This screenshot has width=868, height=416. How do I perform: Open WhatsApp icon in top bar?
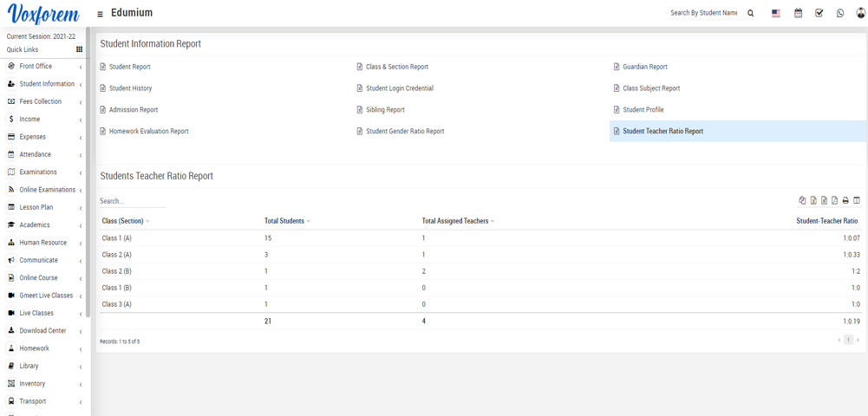point(839,13)
